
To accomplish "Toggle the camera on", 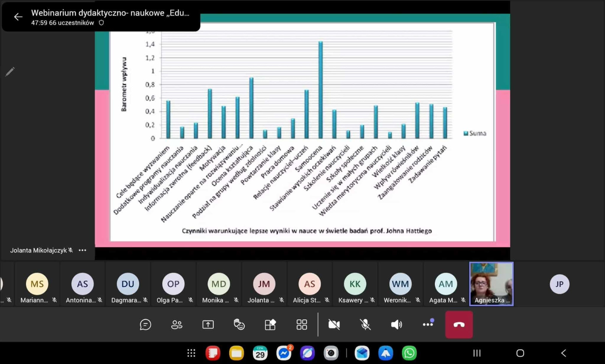I will point(334,325).
